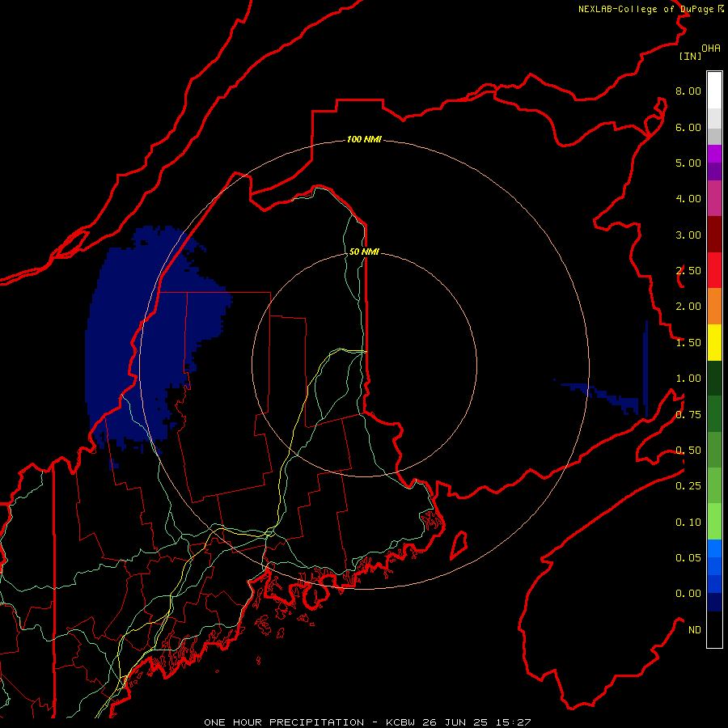Click the 3.00 legend value
The height and width of the screenshot is (728, 728).
[688, 235]
